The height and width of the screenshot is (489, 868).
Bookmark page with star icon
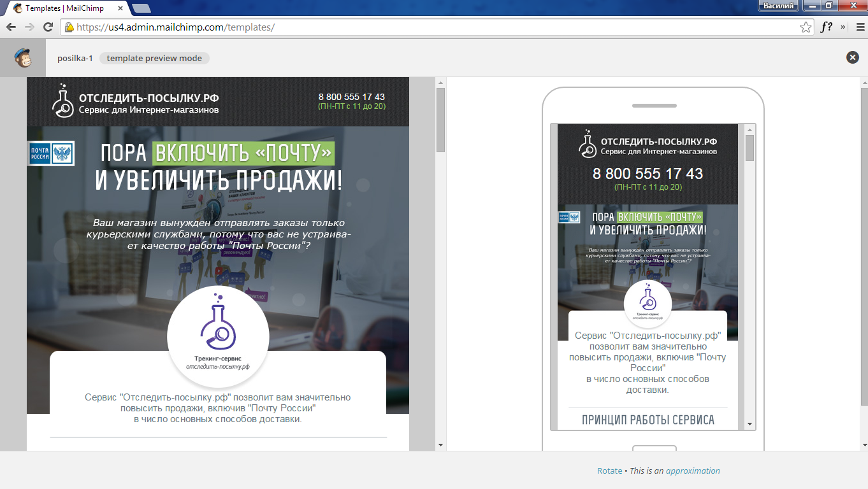click(806, 27)
